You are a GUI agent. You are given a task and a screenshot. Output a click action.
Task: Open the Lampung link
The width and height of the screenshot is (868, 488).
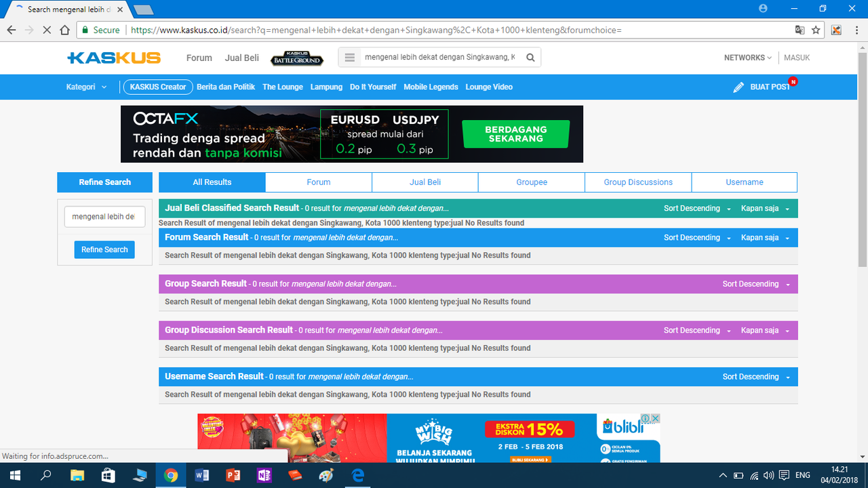pos(326,87)
